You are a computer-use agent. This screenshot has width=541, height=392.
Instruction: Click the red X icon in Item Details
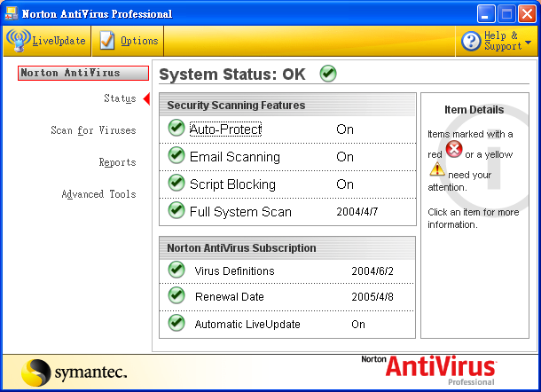(x=454, y=149)
